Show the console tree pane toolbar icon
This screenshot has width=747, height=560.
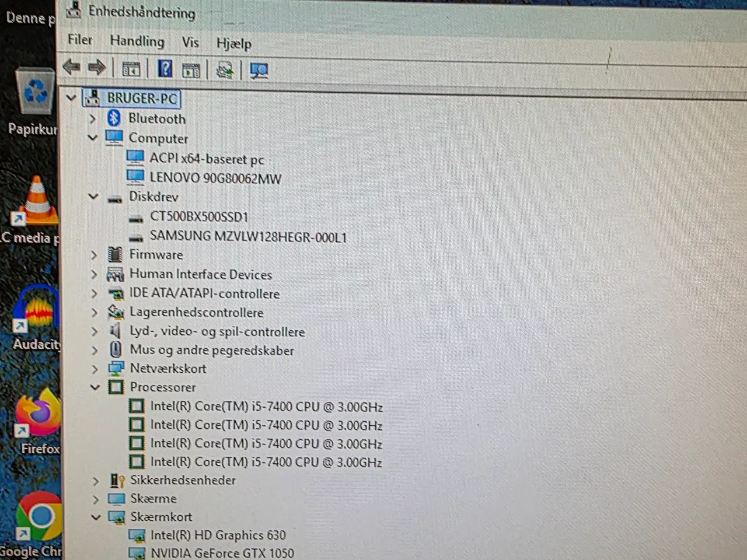pyautogui.click(x=131, y=69)
